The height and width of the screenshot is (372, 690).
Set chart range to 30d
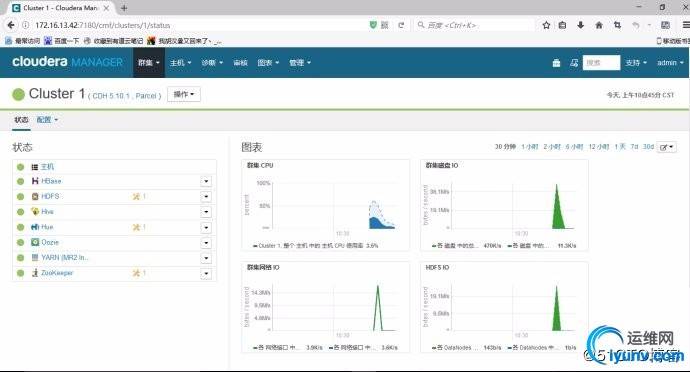pos(648,147)
